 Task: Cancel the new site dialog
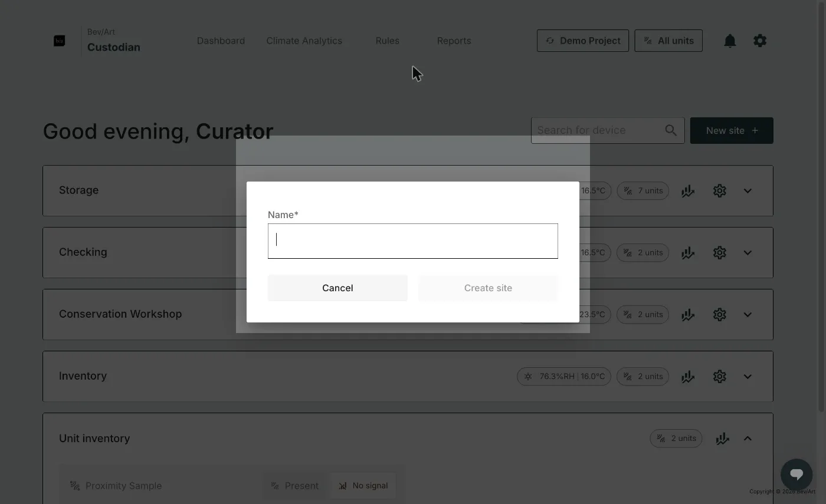[337, 288]
